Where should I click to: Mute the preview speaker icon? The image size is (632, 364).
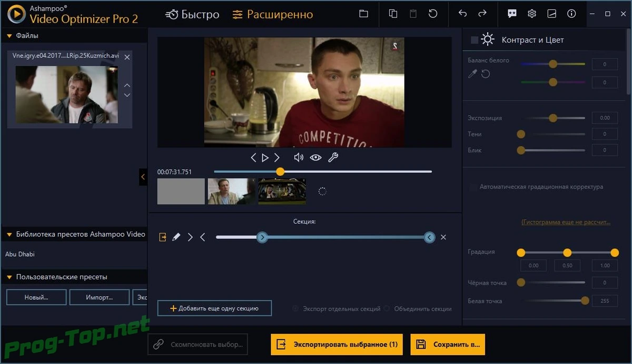(299, 157)
